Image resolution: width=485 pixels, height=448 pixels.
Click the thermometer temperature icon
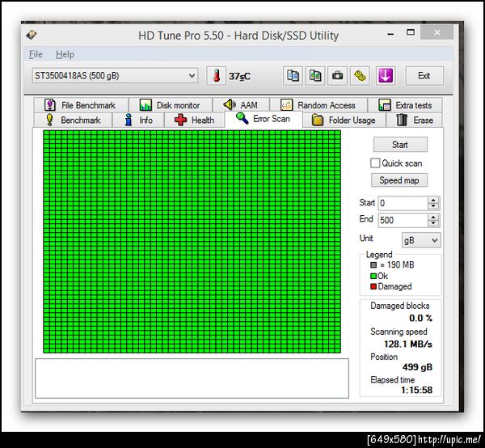[x=217, y=76]
